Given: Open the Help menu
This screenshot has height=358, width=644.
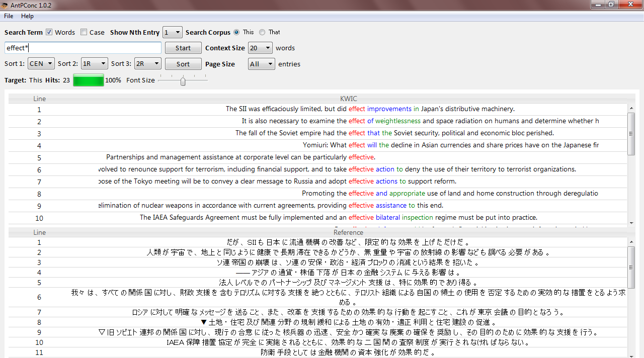Looking at the screenshot, I should [x=27, y=16].
